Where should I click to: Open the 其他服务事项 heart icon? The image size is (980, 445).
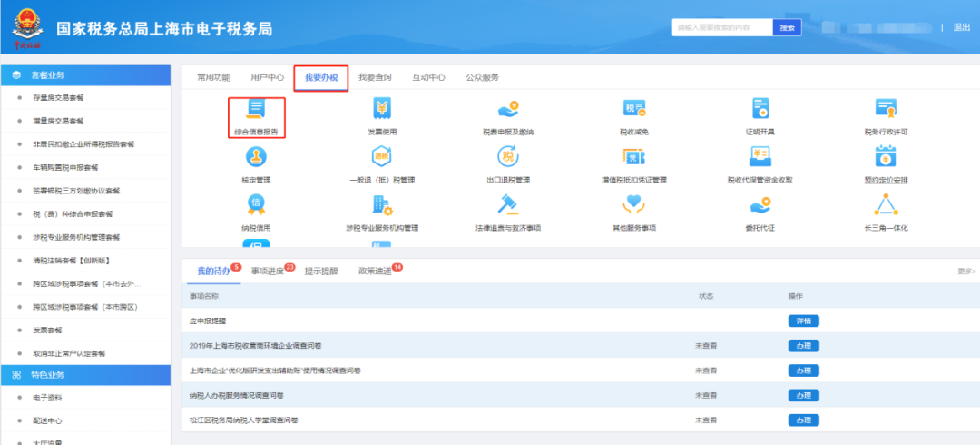click(x=633, y=204)
